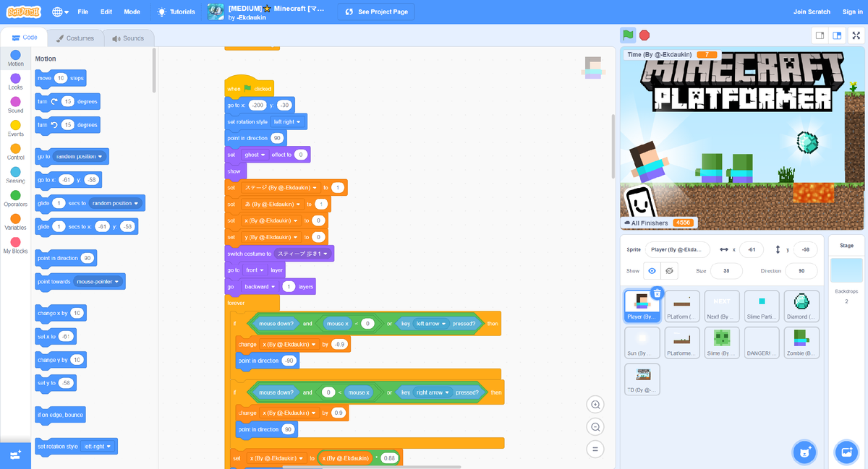This screenshot has height=469, width=868.
Task: Click the Scratch logo
Action: pos(24,12)
